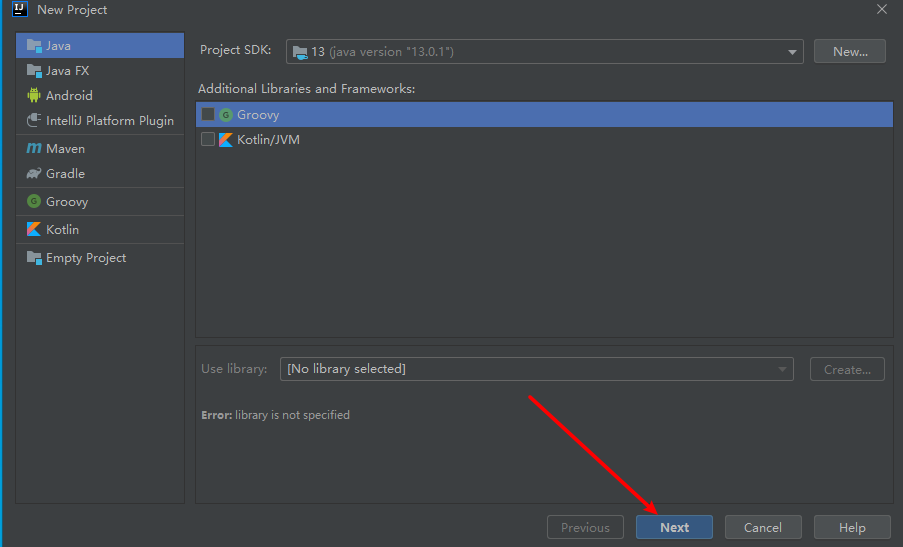Click the Next button
The image size is (903, 547).
click(x=674, y=527)
